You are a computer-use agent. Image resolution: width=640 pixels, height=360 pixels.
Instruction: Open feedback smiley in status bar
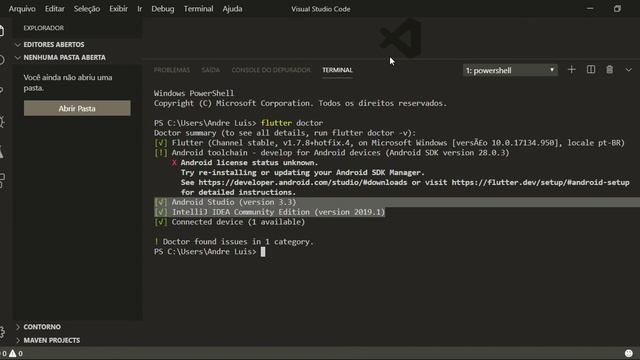(x=629, y=353)
